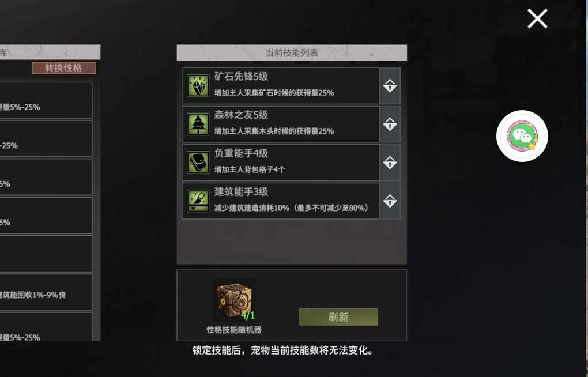Open the WeChat floating bubble icon
Image resolution: width=588 pixels, height=377 pixels.
[x=522, y=136]
